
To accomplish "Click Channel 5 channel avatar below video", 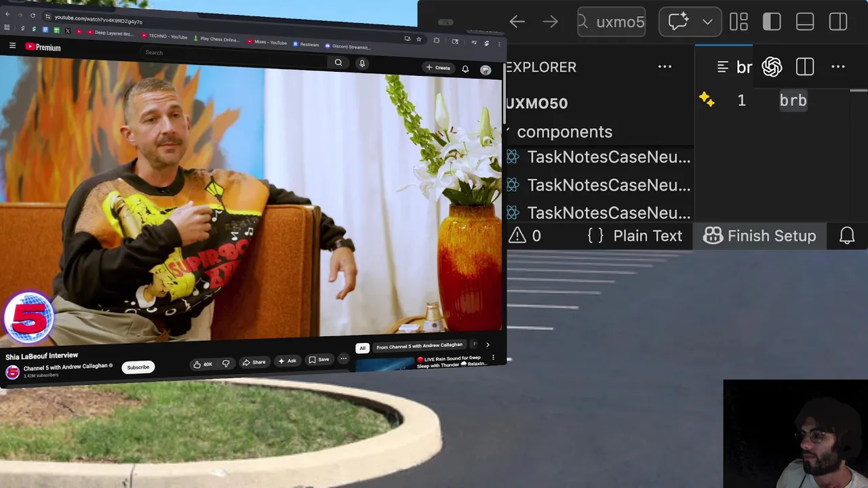I will 12,372.
